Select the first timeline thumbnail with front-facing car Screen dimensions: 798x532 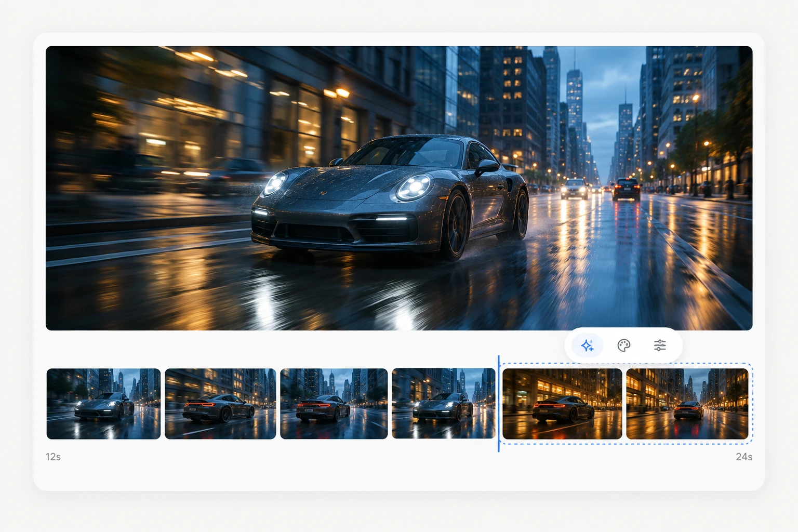coord(103,404)
